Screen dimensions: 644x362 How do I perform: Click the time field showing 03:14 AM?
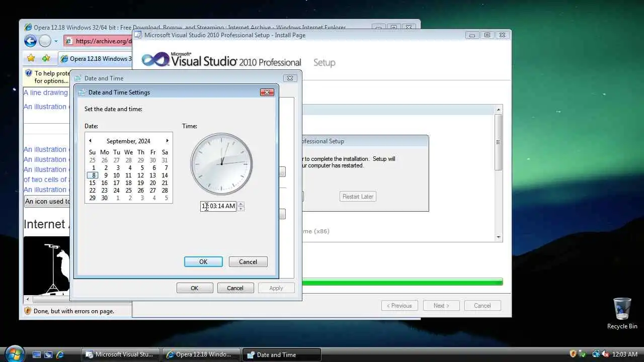(218, 206)
